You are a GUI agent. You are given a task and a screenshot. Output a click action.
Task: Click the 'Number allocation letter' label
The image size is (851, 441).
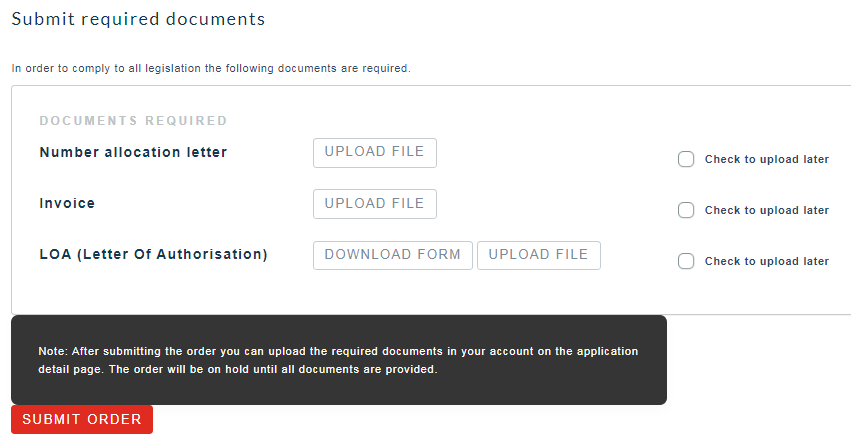click(x=133, y=152)
